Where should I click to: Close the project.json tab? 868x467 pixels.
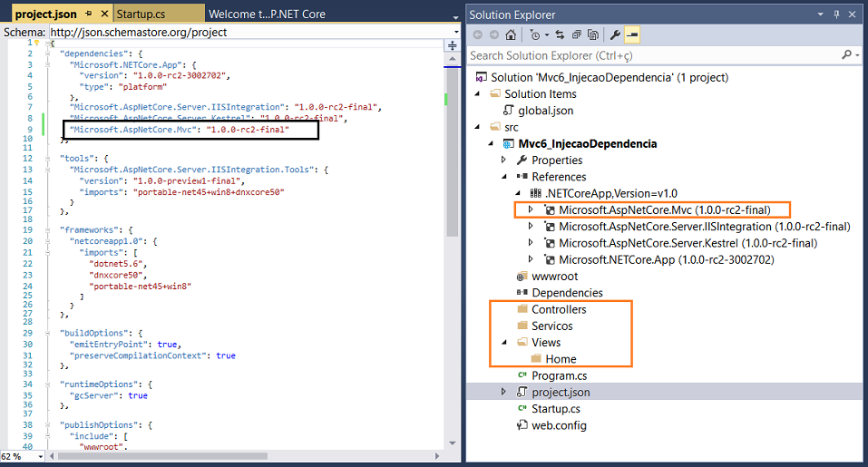point(104,14)
